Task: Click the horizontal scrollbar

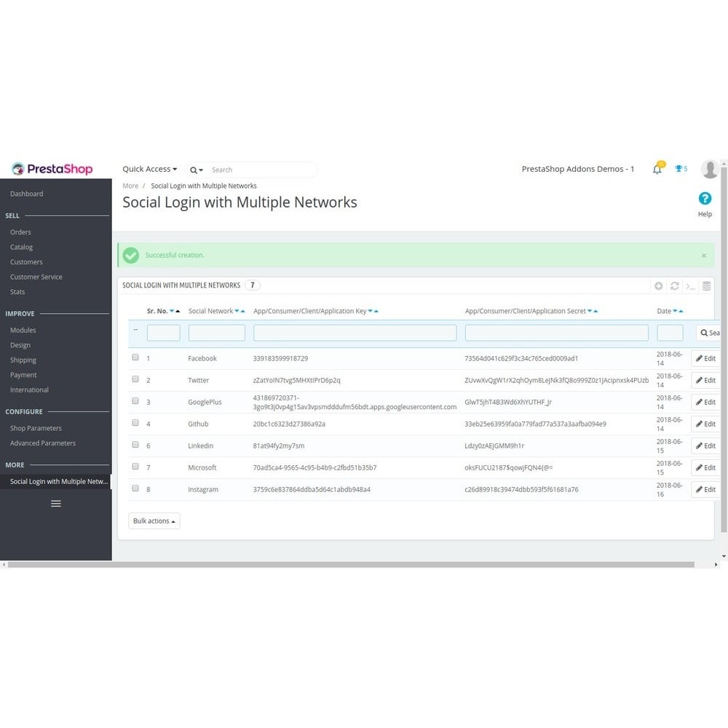Action: coord(351,565)
